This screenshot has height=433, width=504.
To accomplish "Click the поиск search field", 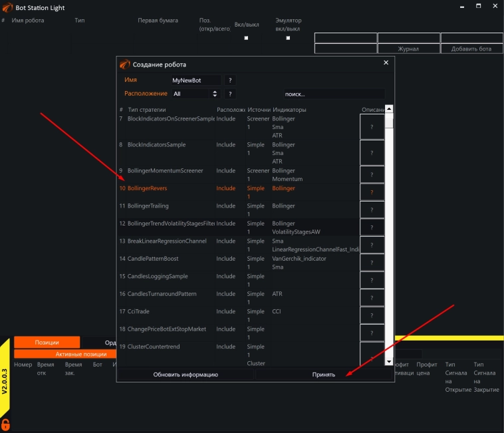I will [x=333, y=94].
